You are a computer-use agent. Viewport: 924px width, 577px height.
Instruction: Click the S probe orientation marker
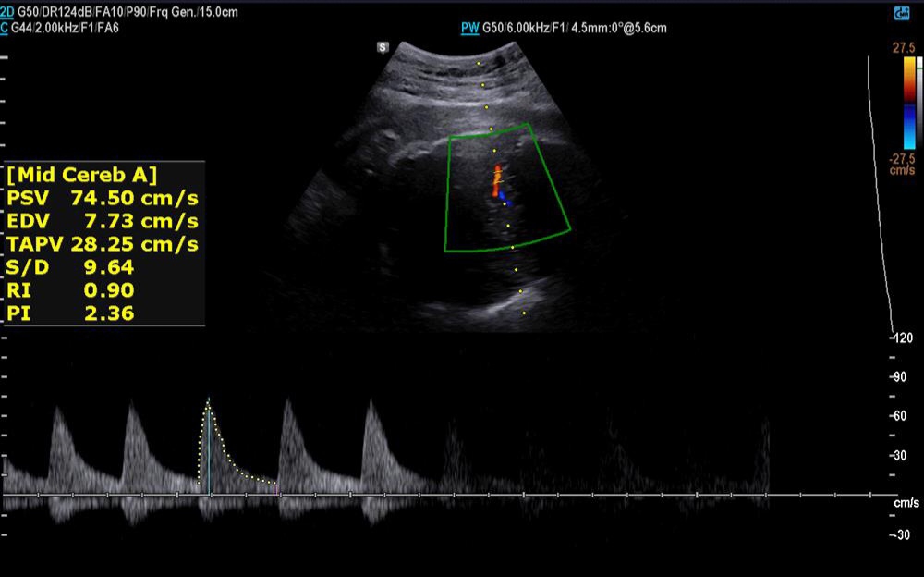click(x=383, y=46)
